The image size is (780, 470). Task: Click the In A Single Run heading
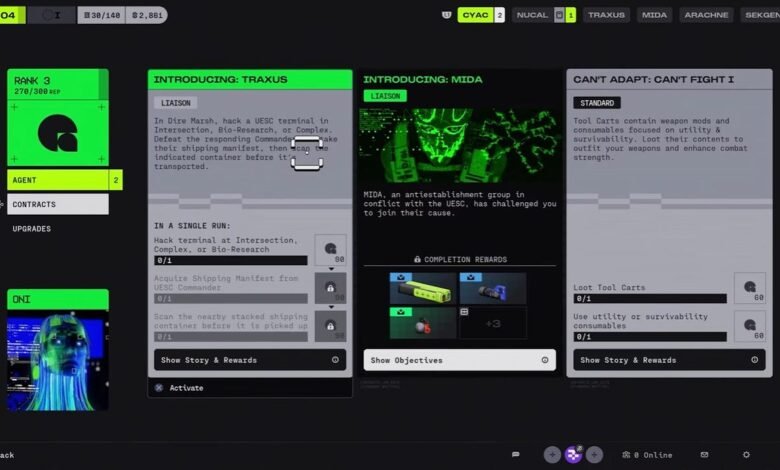tap(192, 225)
